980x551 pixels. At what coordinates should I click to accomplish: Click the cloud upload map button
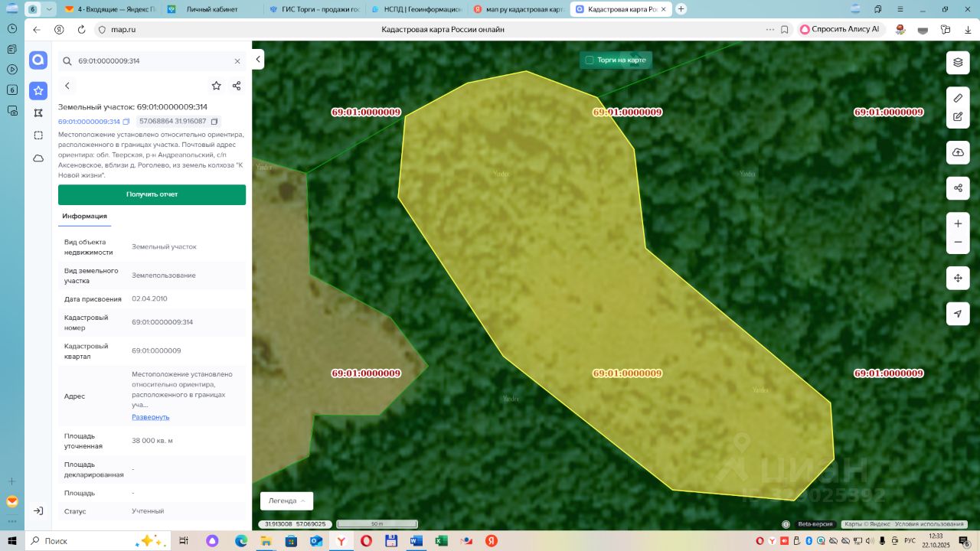point(958,153)
